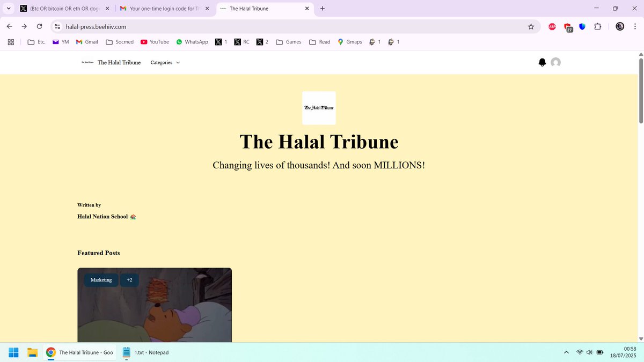Open the Gmaps bookmark

coord(350,42)
